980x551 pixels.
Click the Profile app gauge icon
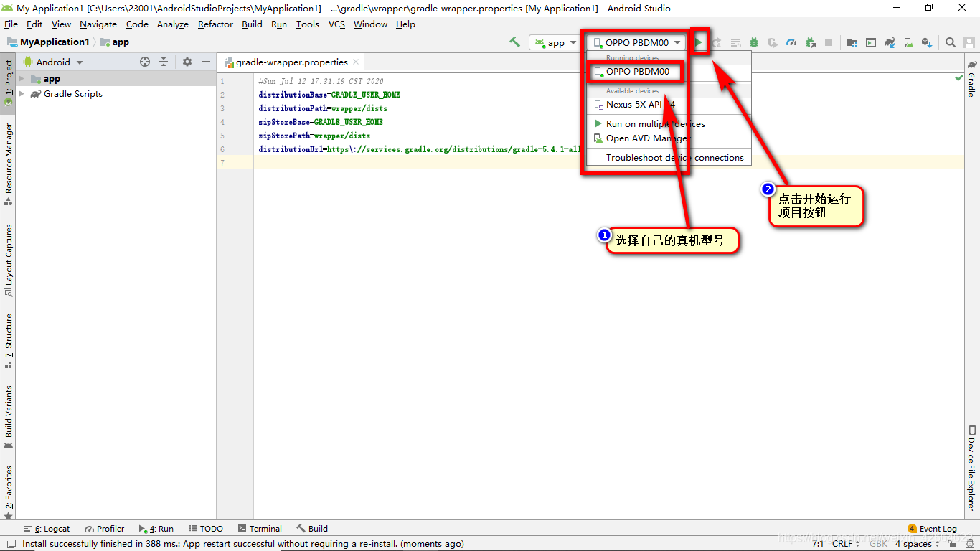791,42
